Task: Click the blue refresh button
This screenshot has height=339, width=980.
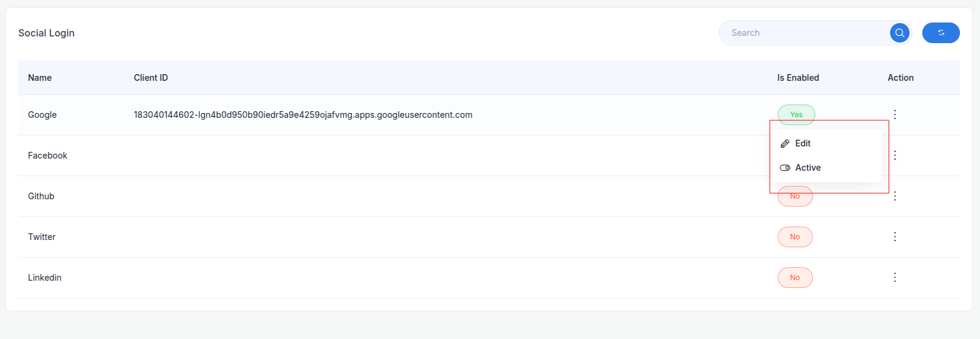Action: 941,33
